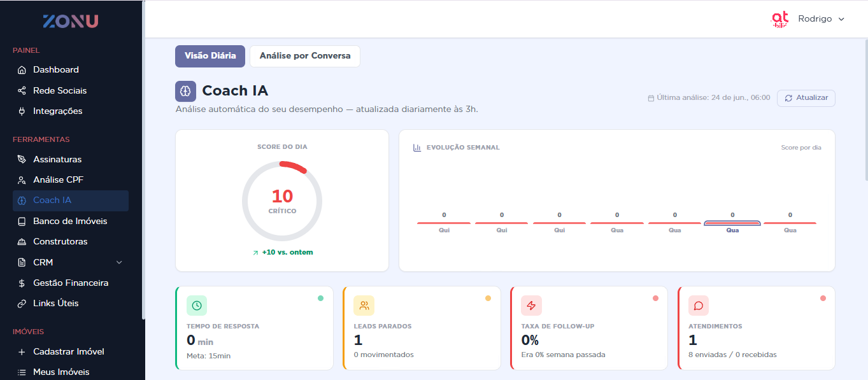Switch to Visão Diária tab
868x380 pixels.
210,56
